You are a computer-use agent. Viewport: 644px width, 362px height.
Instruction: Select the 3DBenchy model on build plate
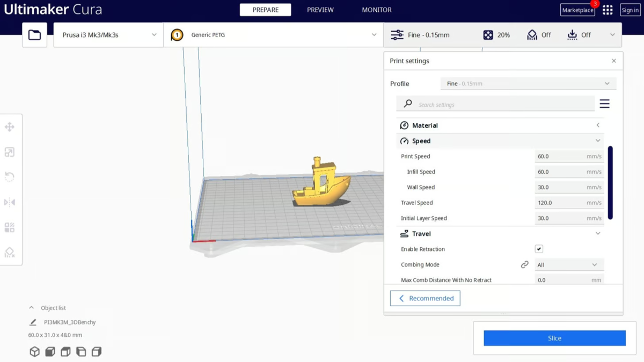[320, 185]
